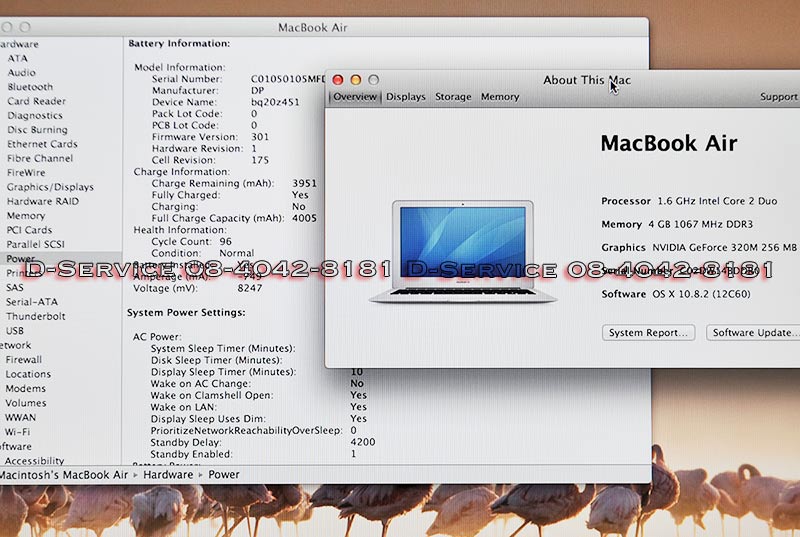Click the Firmware Version value 301
The width and height of the screenshot is (800, 537).
(x=260, y=137)
